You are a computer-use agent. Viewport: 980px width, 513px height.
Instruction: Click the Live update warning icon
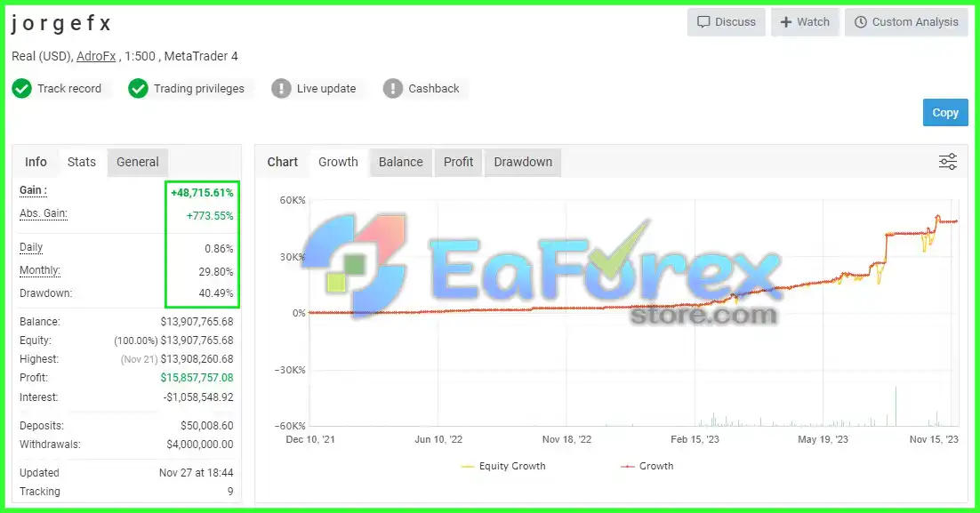coord(281,89)
